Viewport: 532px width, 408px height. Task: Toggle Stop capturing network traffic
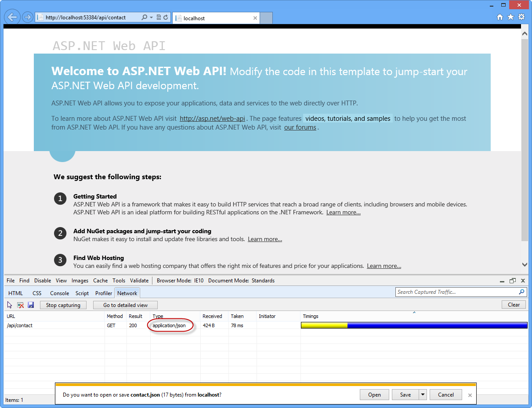(x=63, y=305)
